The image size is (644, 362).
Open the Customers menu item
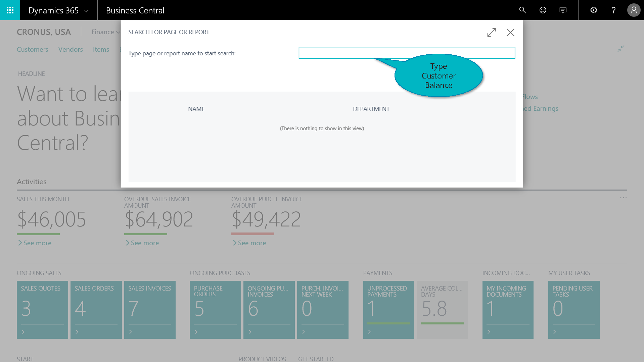(33, 49)
